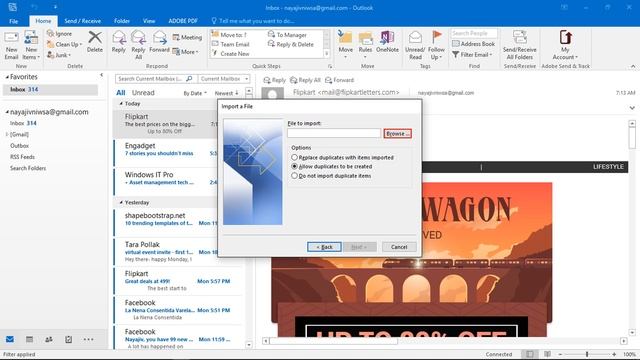The width and height of the screenshot is (640, 360).
Task: Click the Back button in dialog
Action: (x=324, y=247)
